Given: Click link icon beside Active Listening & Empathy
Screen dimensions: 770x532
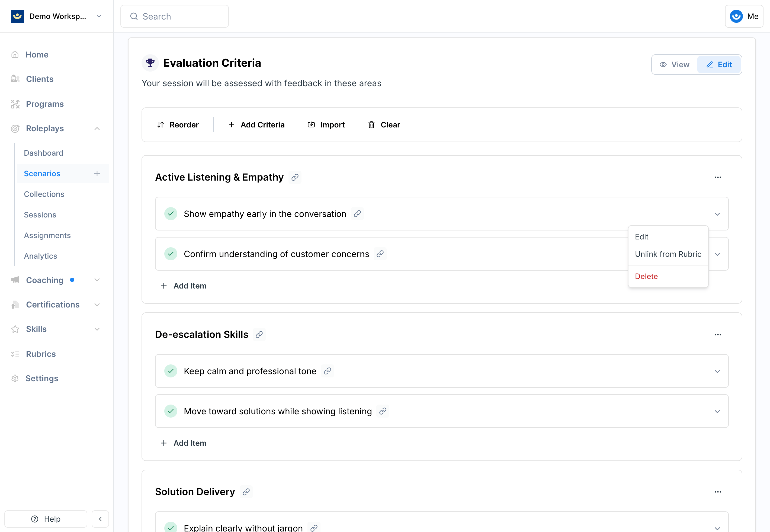Looking at the screenshot, I should tap(295, 178).
